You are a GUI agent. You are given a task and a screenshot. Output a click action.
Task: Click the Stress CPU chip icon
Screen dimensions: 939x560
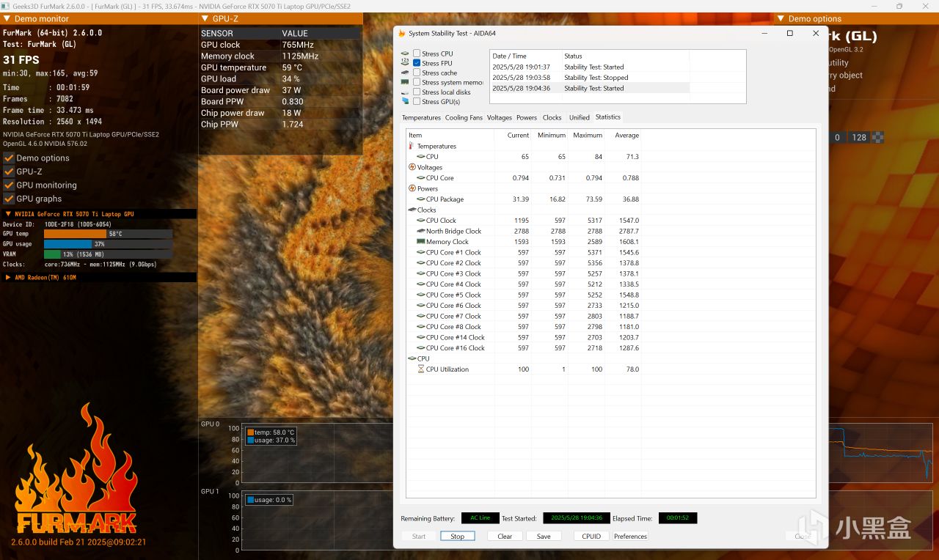click(405, 54)
